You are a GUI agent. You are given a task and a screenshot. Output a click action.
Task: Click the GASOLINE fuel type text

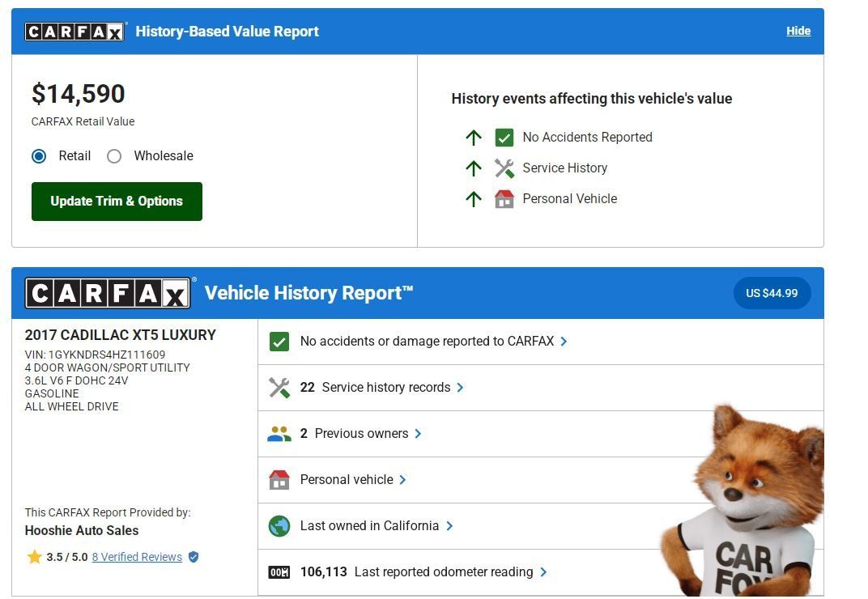[52, 393]
